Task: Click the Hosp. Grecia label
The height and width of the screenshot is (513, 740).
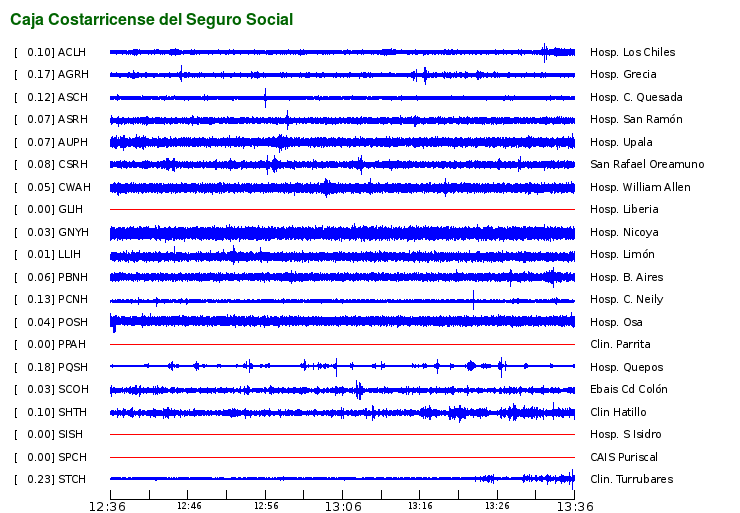Action: point(623,75)
